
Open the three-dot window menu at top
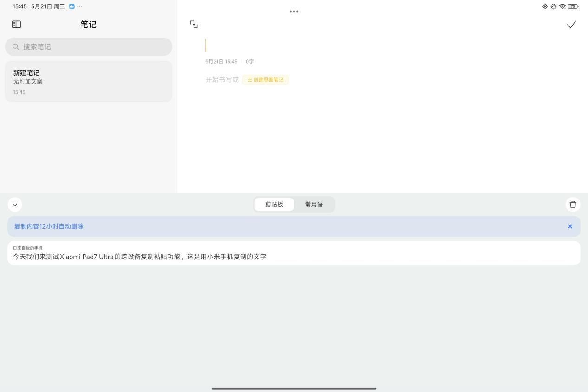click(294, 11)
